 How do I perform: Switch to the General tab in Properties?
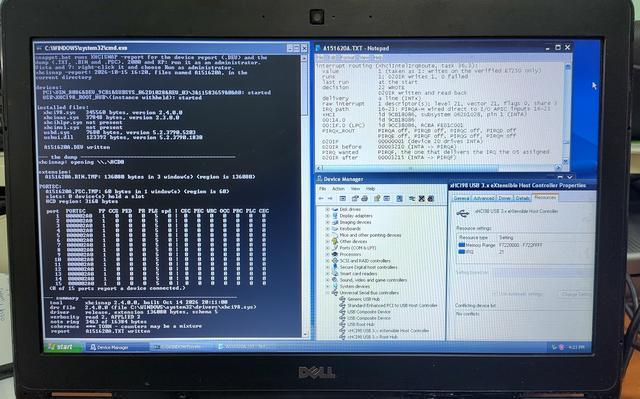pos(462,198)
